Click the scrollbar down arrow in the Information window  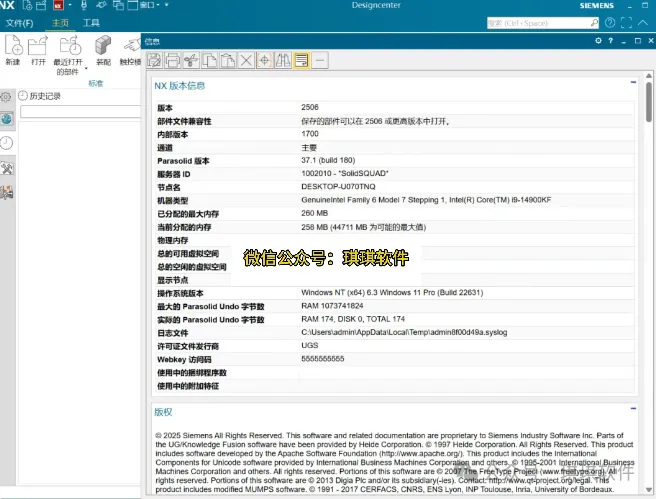(x=648, y=490)
